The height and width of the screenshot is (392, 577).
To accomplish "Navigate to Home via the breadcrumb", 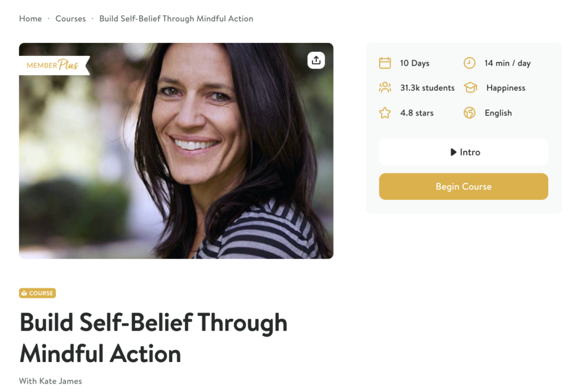I will pyautogui.click(x=30, y=19).
